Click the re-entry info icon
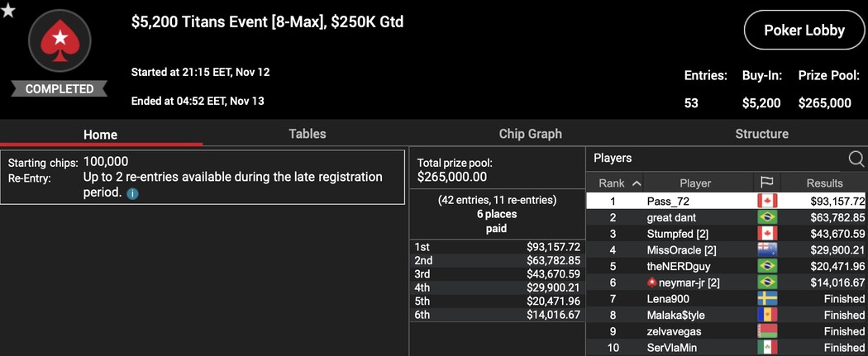Screen dimensions: 868x356 pyautogui.click(x=132, y=194)
